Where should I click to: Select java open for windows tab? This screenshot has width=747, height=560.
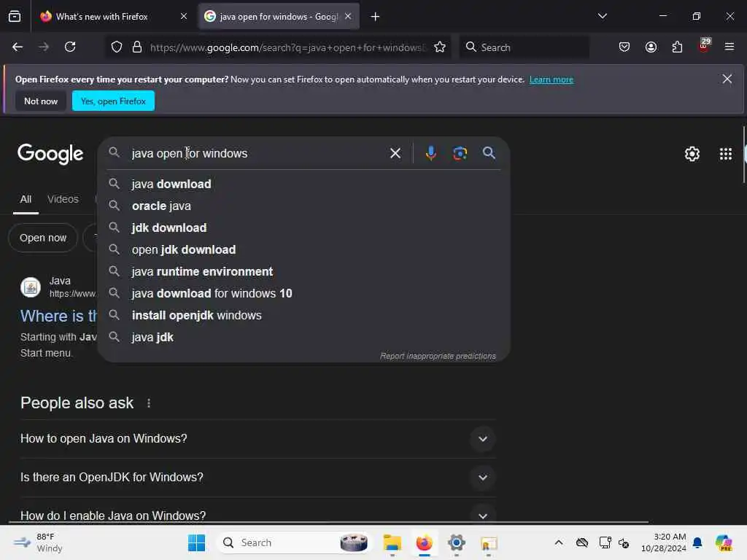point(279,17)
